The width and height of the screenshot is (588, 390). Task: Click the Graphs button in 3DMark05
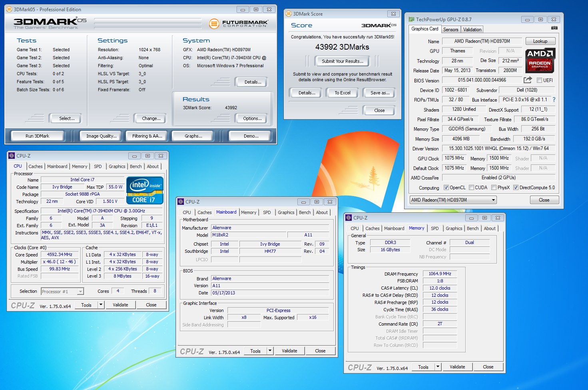click(x=193, y=136)
